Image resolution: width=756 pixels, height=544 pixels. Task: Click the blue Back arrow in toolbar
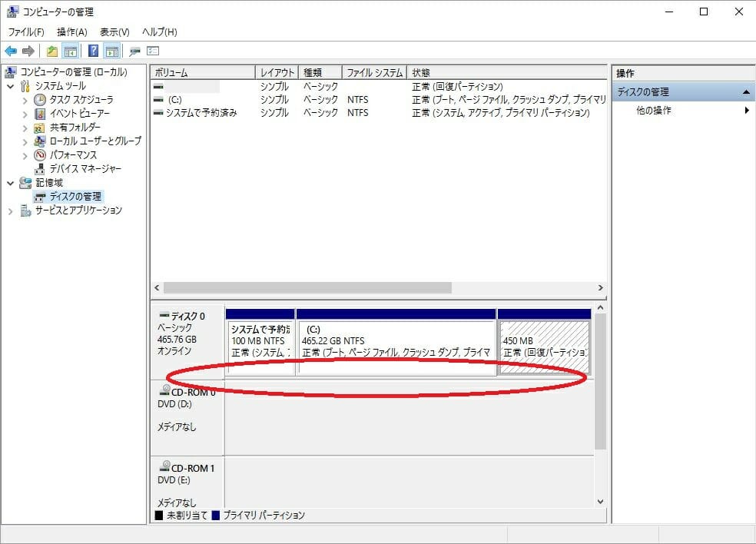pos(11,51)
